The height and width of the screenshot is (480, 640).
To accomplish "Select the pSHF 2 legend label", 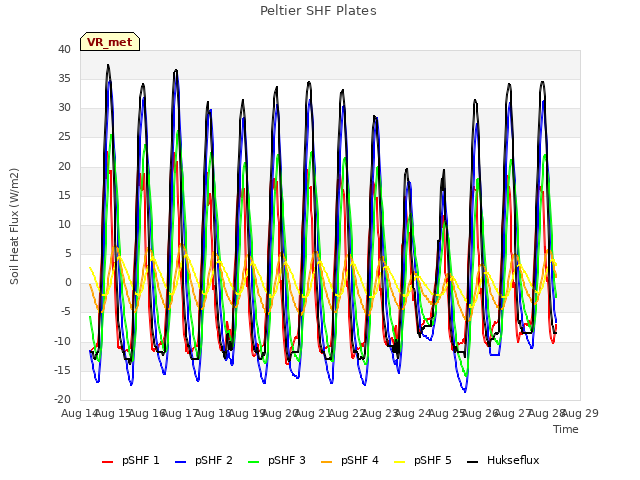I will tap(214, 460).
